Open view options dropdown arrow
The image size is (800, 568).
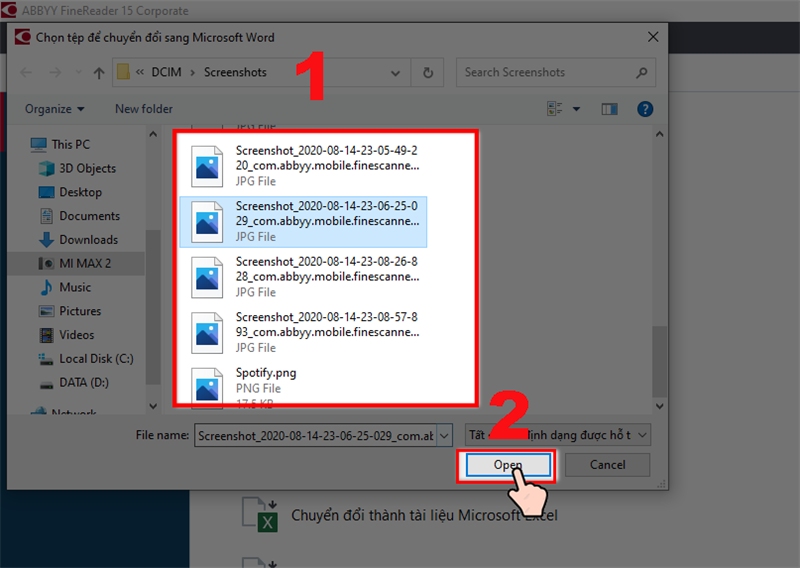click(577, 109)
